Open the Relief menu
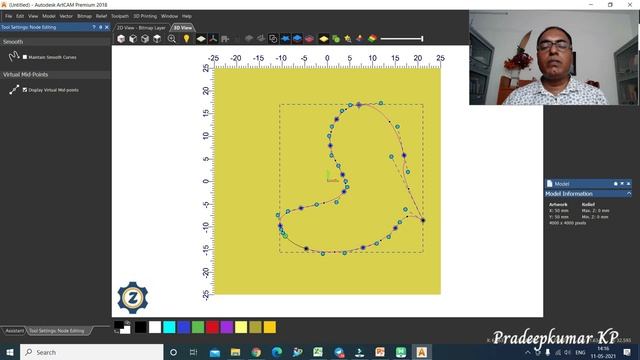 101,16
